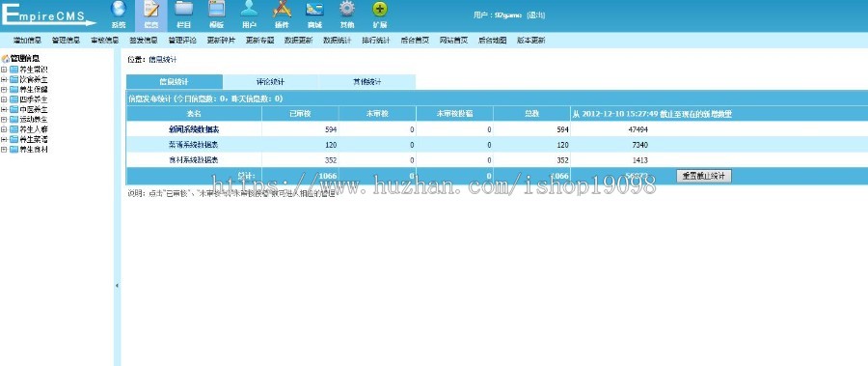Open the 数据统计 submenu item
The width and height of the screenshot is (868, 366).
(x=338, y=41)
